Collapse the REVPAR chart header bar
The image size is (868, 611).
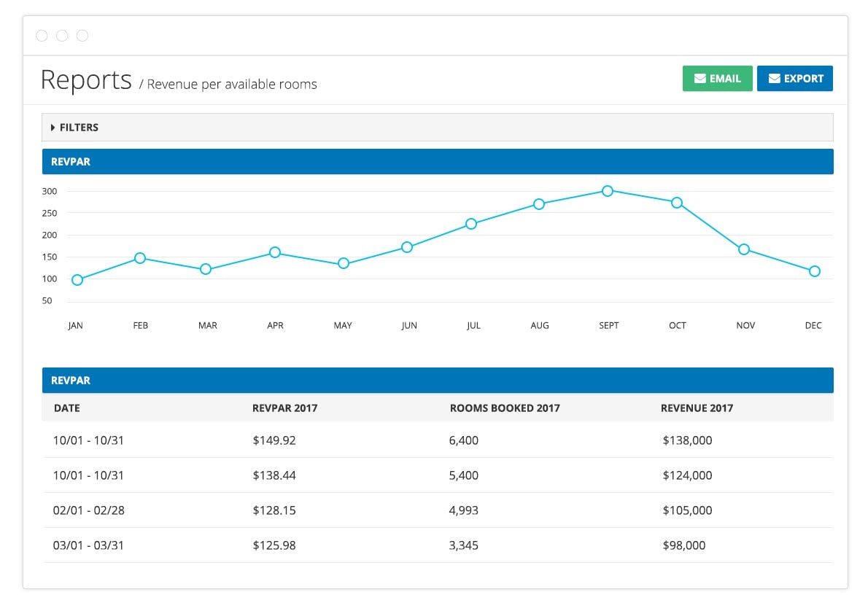70,161
